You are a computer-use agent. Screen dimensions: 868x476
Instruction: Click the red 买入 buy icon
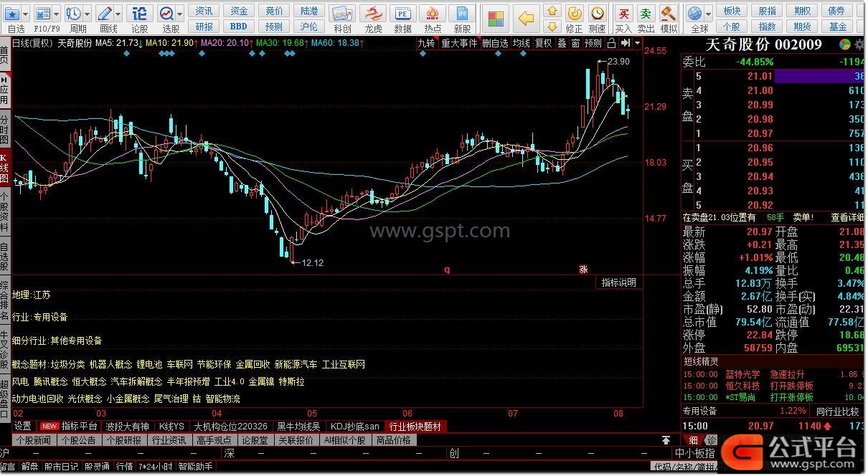coord(624,13)
